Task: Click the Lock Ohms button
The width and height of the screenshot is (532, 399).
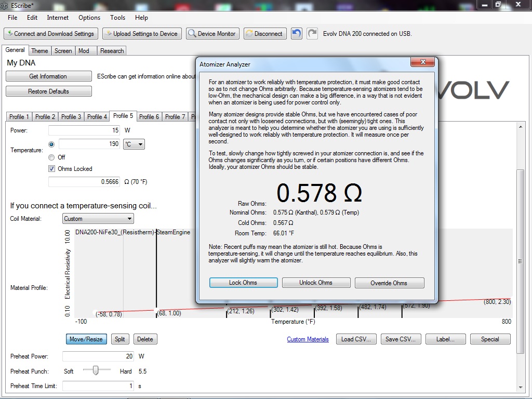Action: tap(243, 283)
